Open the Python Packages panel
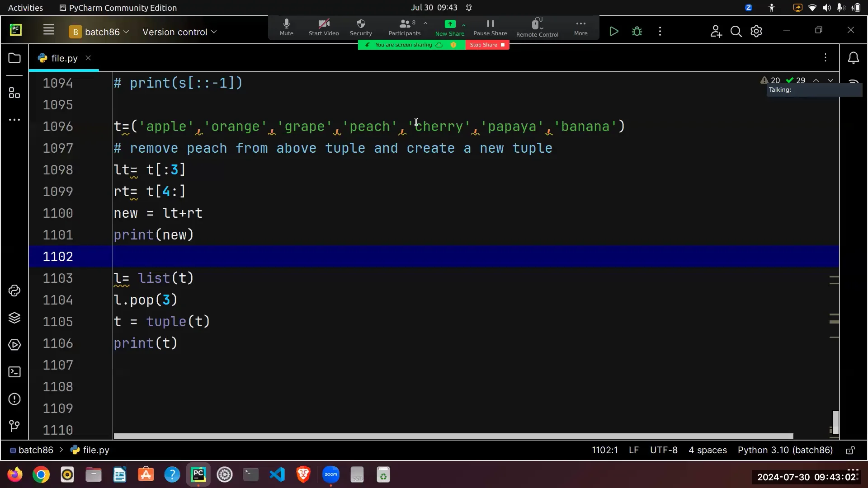868x488 pixels. (x=14, y=318)
